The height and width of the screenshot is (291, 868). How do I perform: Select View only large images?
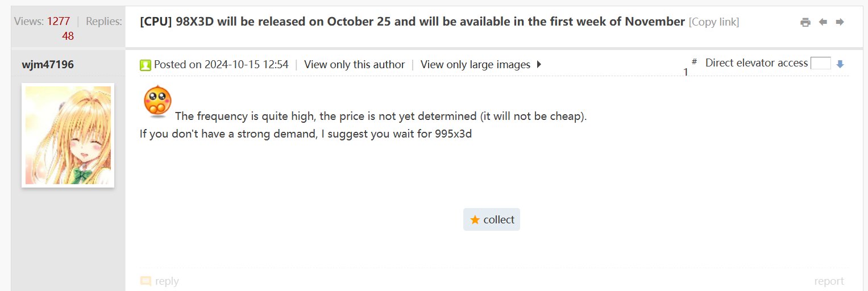tap(475, 64)
